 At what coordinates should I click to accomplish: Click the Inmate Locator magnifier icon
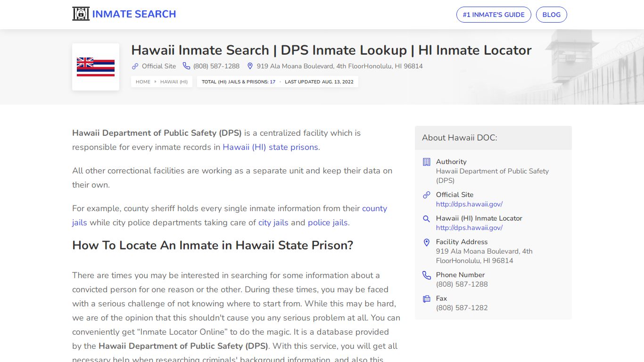(x=427, y=219)
